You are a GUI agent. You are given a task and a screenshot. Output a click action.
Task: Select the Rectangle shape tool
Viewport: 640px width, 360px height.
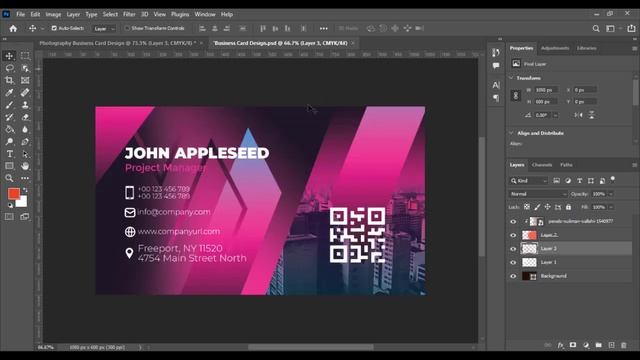pyautogui.click(x=9, y=166)
